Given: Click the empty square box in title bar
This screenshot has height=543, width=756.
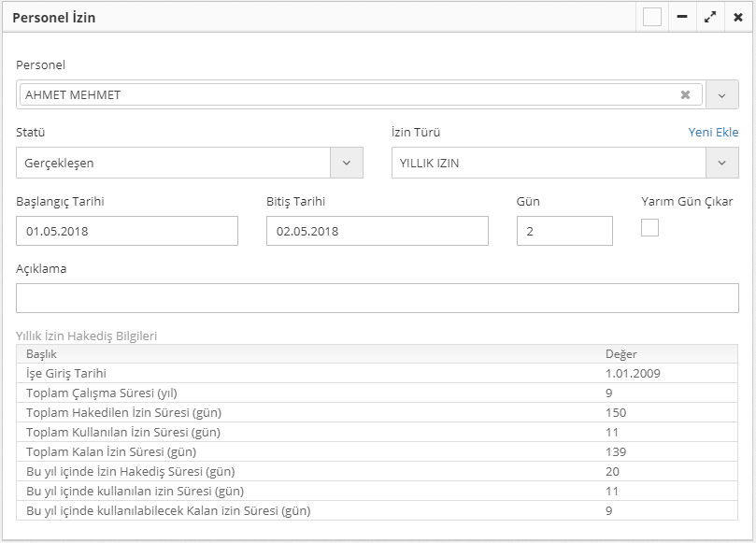Looking at the screenshot, I should pos(652,17).
